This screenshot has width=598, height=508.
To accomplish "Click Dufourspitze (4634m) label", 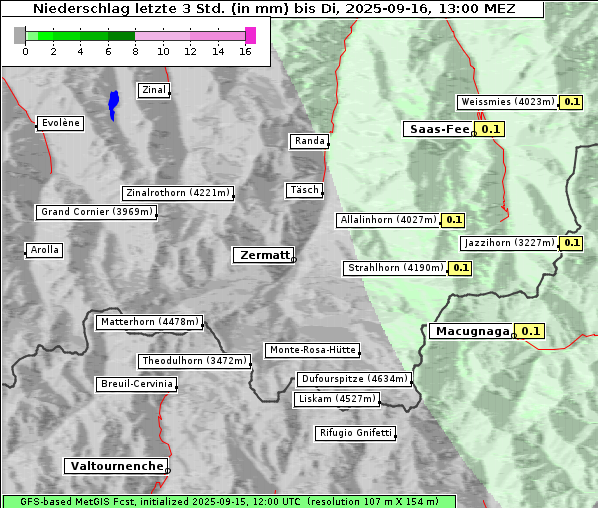I will 355,379.
